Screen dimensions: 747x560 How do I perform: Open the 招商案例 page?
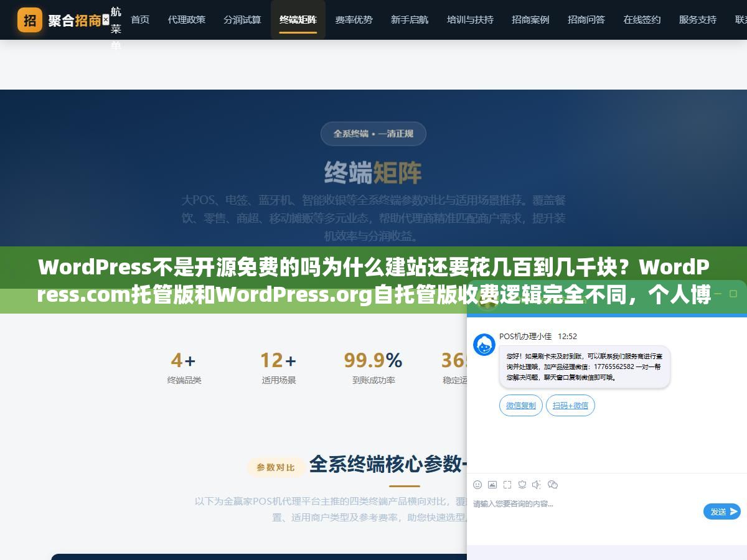coord(530,20)
